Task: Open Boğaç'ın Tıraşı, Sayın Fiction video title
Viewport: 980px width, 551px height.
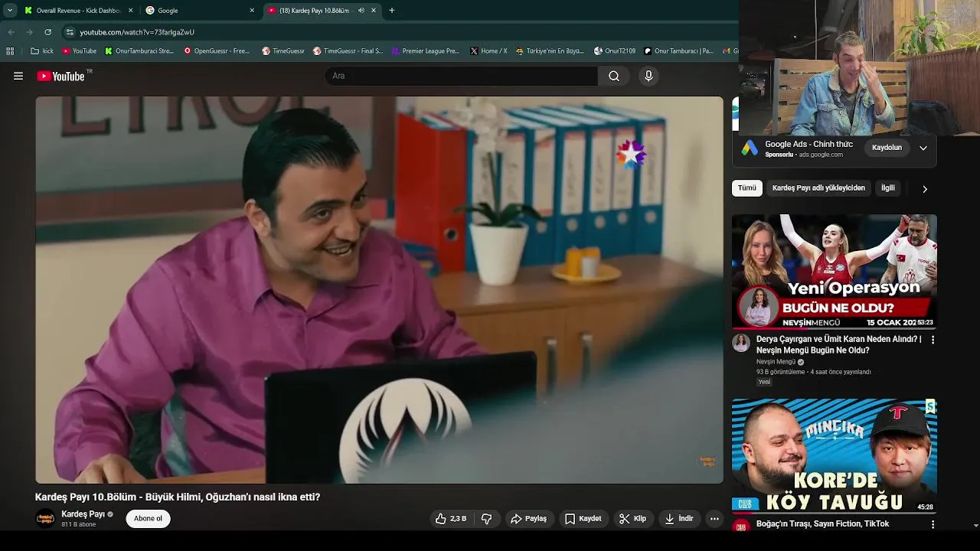Action: pos(822,524)
